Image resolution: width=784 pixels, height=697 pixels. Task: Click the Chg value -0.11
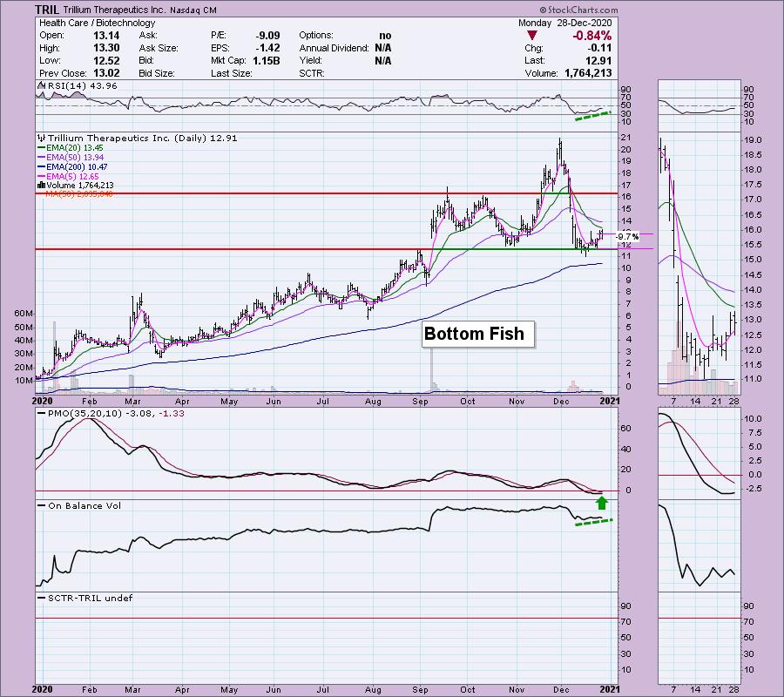coord(601,48)
